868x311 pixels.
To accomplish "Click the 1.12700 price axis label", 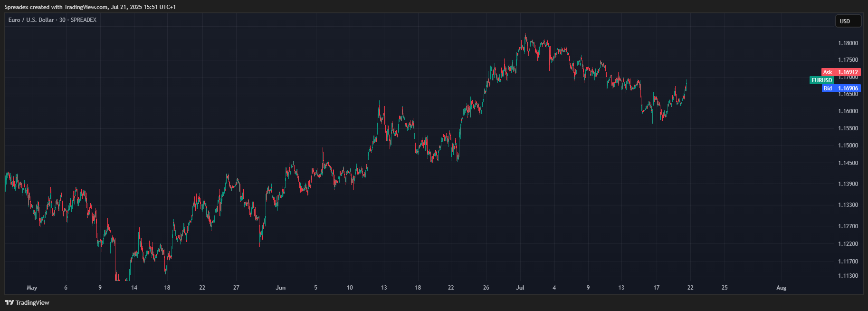I will 848,226.
